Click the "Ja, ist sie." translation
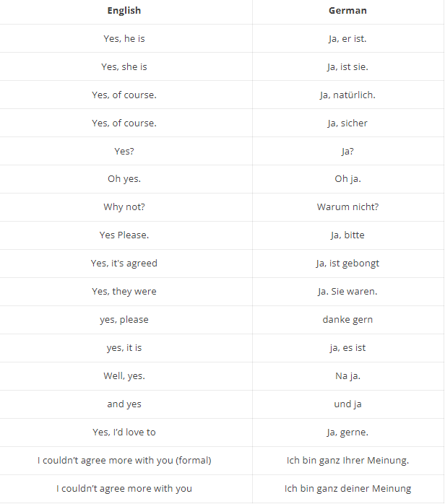445x504 pixels. tap(347, 66)
